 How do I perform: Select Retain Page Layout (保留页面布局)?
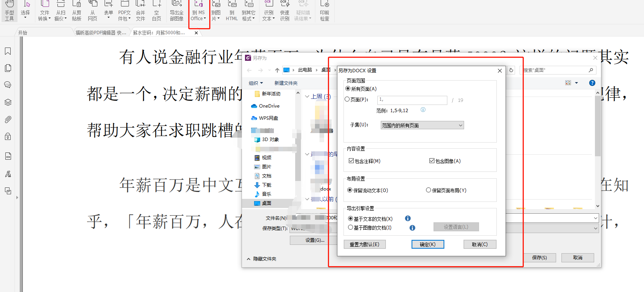[x=429, y=190]
